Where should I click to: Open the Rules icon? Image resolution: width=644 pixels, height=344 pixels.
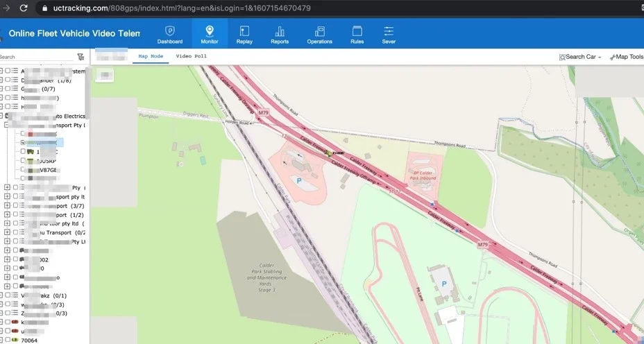(357, 31)
